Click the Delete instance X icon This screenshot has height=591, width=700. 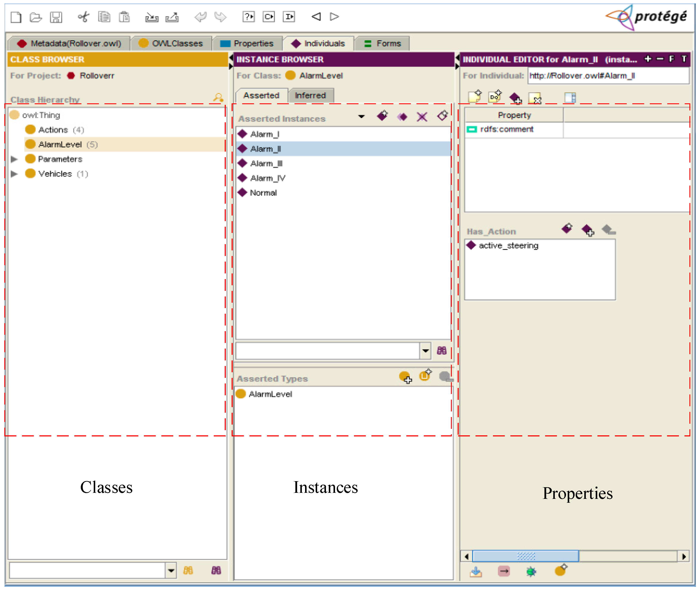pos(422,117)
